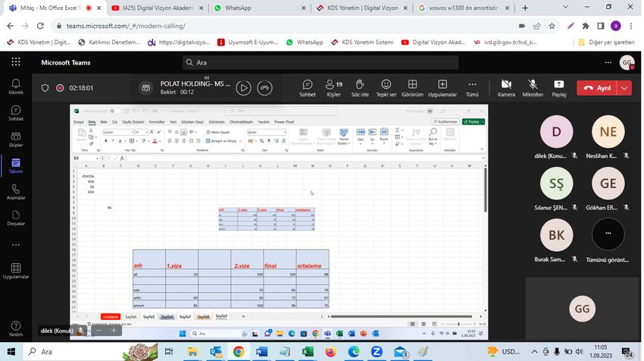The width and height of the screenshot is (644, 361).
Task: Open Tepki ver reactions
Action: [386, 88]
